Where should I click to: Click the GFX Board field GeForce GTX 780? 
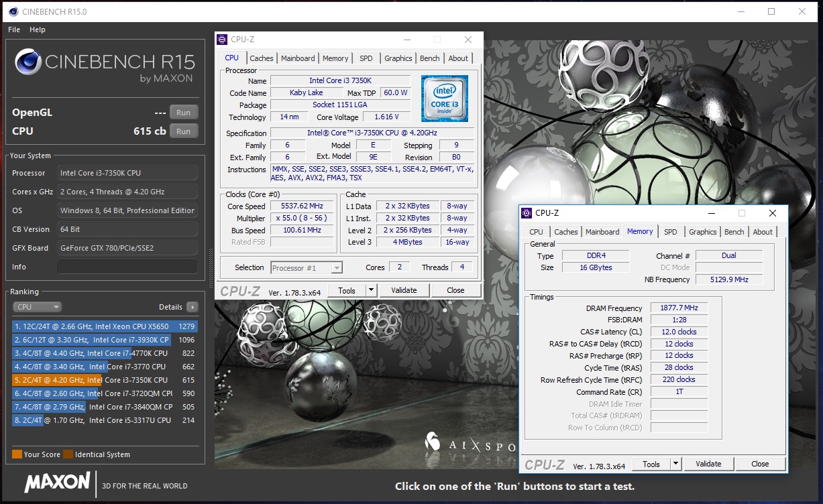pyautogui.click(x=127, y=248)
